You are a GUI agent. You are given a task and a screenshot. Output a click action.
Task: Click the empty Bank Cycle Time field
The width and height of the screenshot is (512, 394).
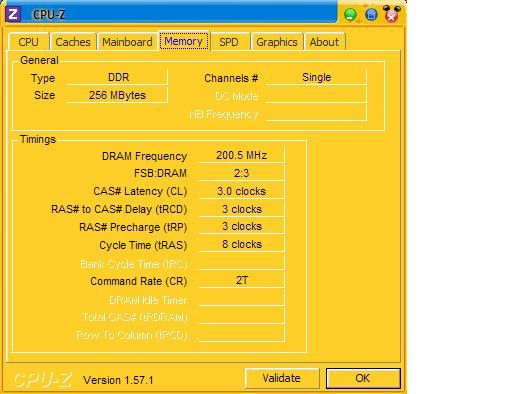242,262
